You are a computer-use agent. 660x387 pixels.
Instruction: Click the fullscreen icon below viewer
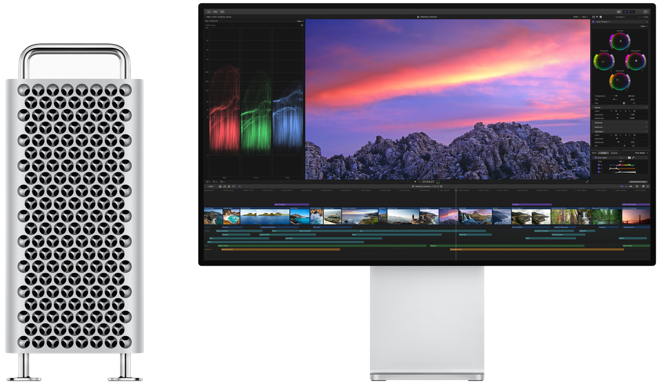point(587,182)
